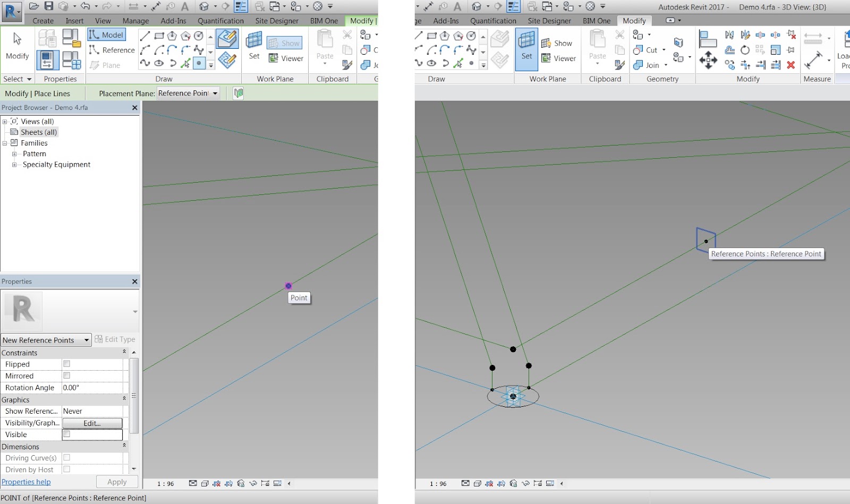The image size is (850, 504).
Task: Open the Site Designer tab
Action: click(x=276, y=21)
